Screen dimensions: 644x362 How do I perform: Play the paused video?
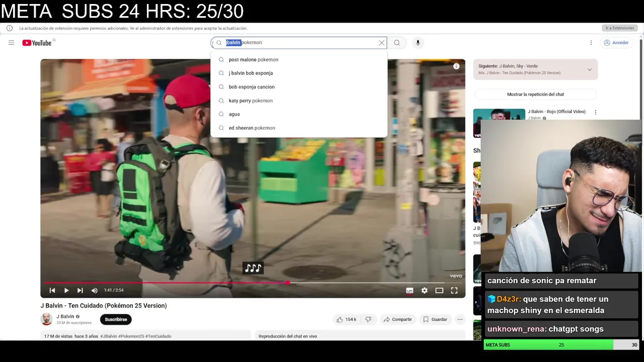tap(66, 290)
